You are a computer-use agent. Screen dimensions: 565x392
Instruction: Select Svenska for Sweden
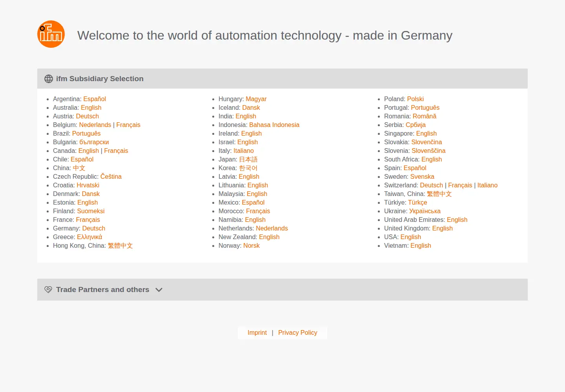422,176
